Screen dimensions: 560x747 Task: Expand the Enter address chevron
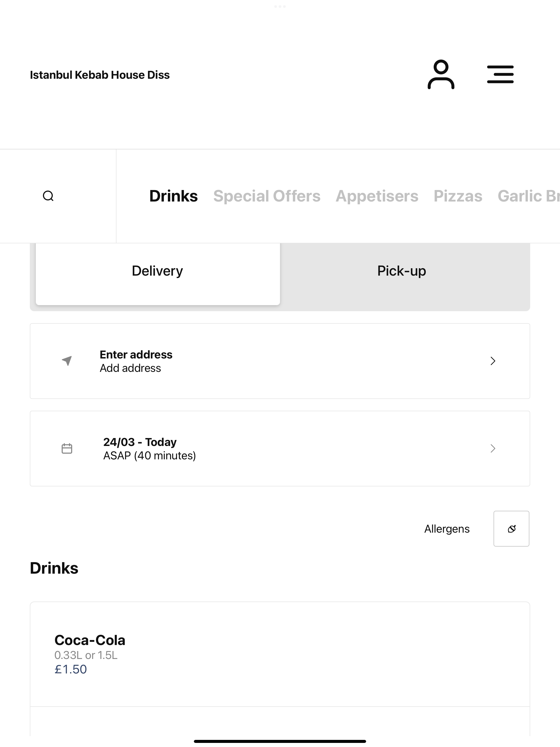tap(493, 361)
